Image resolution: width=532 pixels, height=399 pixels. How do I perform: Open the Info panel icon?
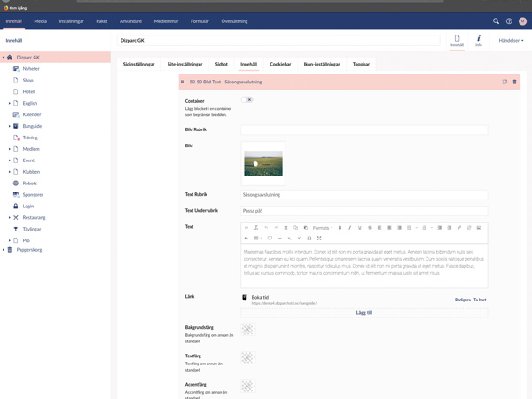479,40
